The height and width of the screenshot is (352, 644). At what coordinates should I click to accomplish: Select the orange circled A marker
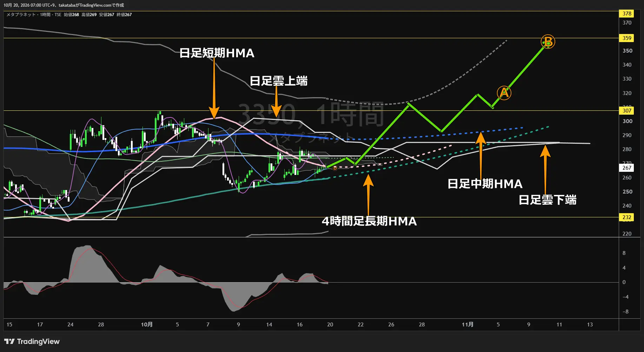pyautogui.click(x=504, y=93)
